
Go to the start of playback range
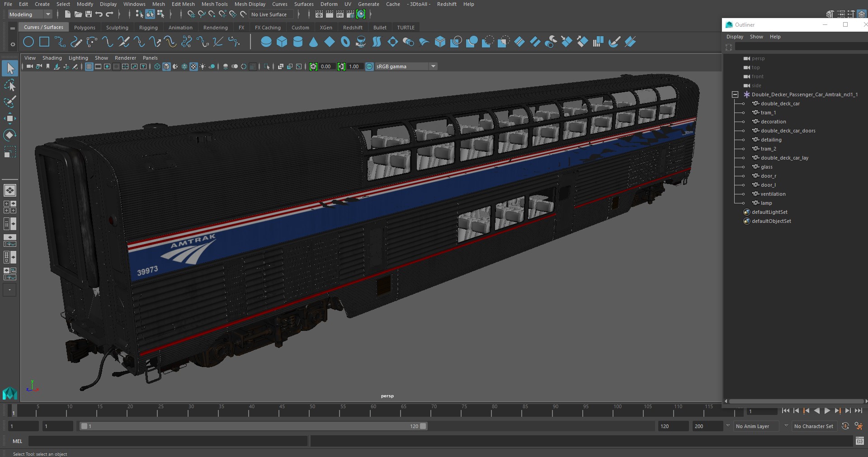click(x=785, y=411)
